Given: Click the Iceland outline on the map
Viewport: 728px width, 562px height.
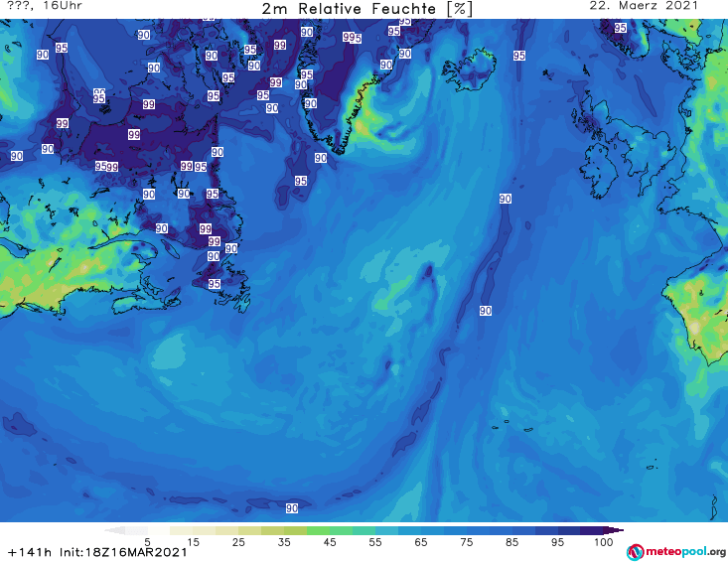Looking at the screenshot, I should (x=469, y=70).
